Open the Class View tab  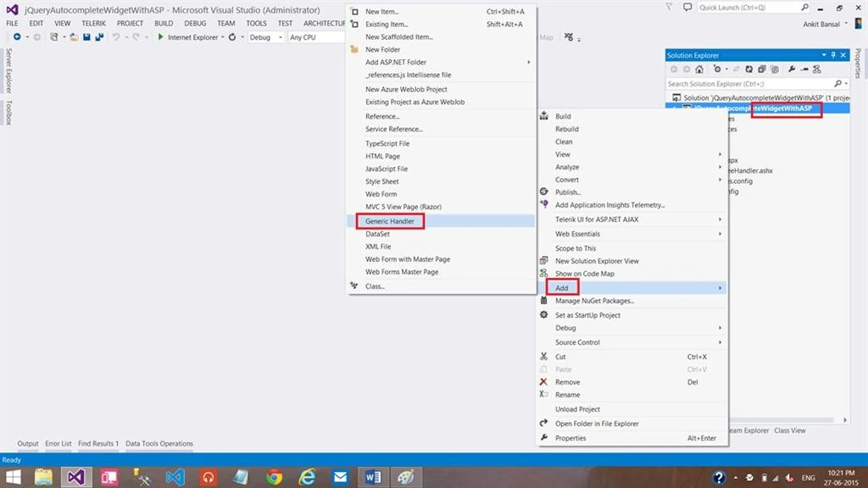(789, 430)
